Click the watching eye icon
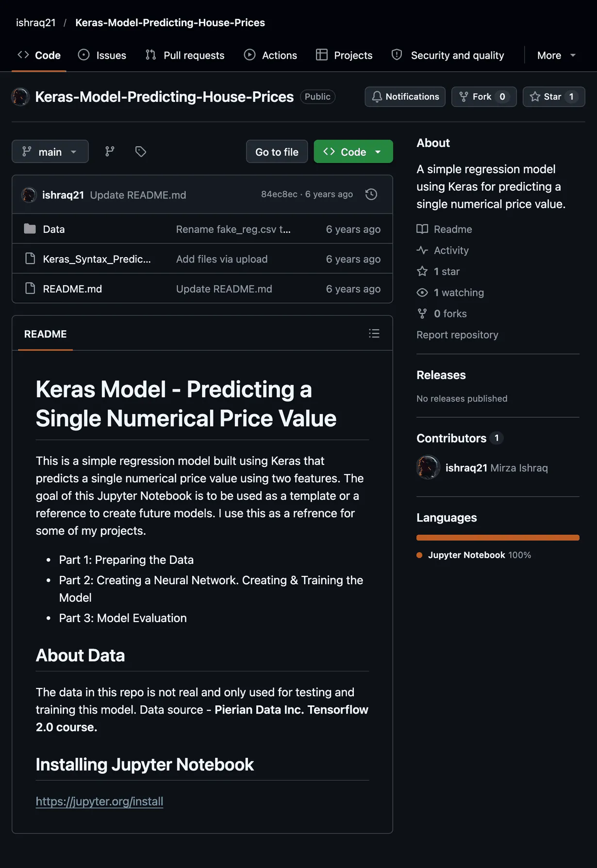Screen dimensions: 597x868 point(422,293)
